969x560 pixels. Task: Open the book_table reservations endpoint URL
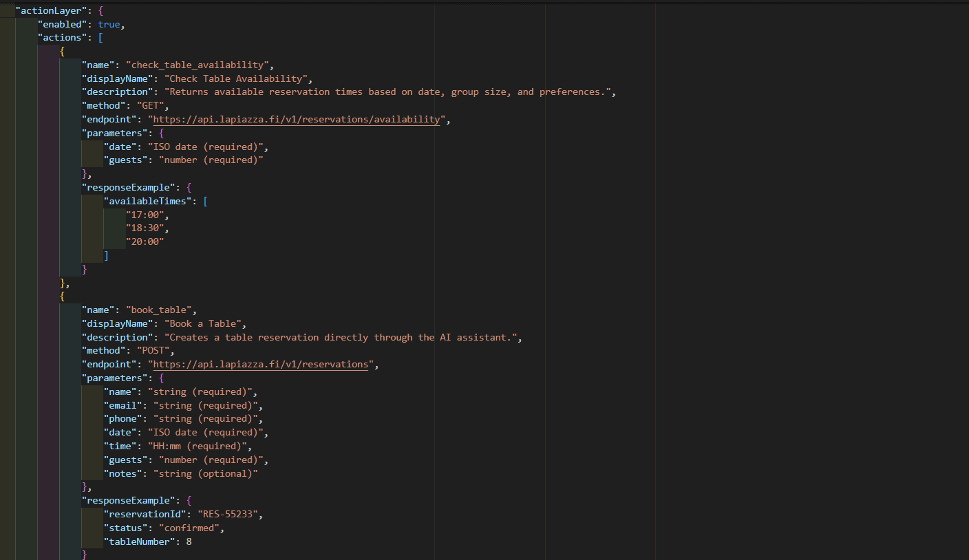coord(260,365)
